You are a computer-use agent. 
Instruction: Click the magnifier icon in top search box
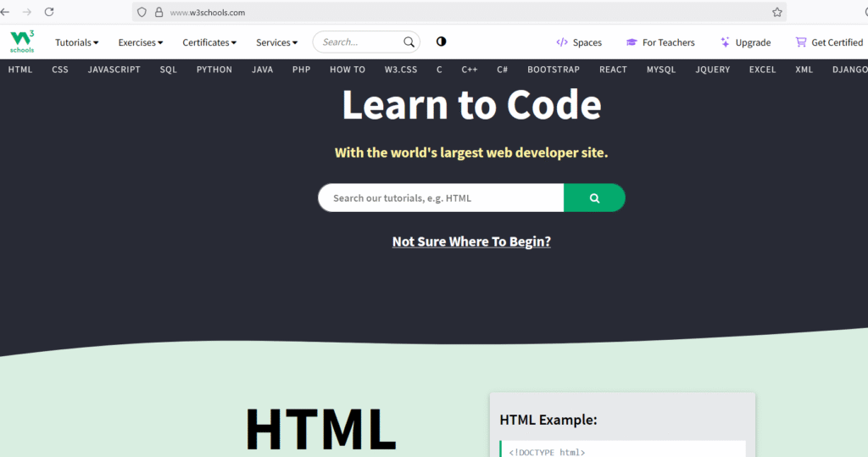[x=409, y=42]
